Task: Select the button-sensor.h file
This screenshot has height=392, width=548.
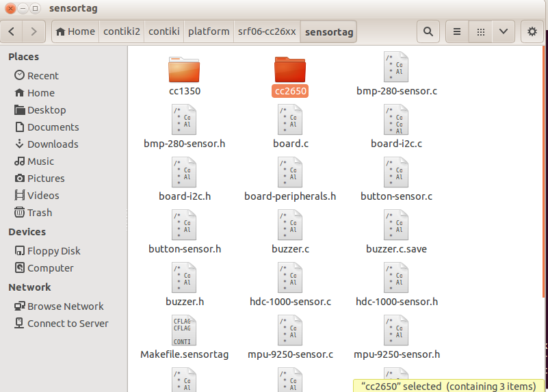Action: pos(184,233)
